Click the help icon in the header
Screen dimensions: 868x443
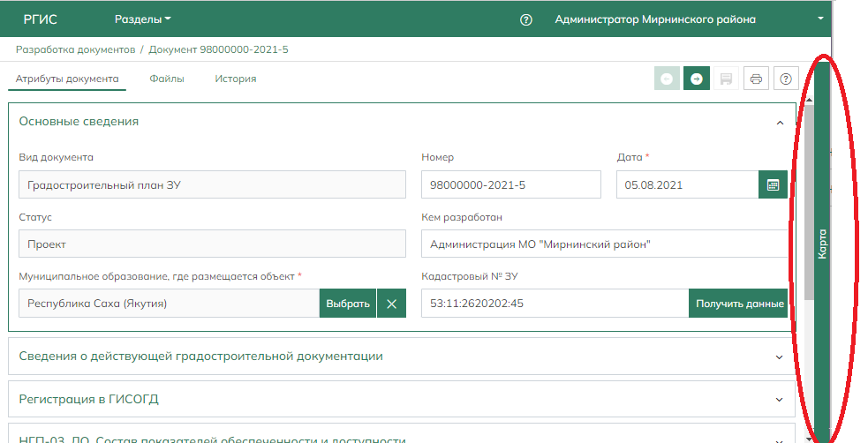tap(526, 19)
